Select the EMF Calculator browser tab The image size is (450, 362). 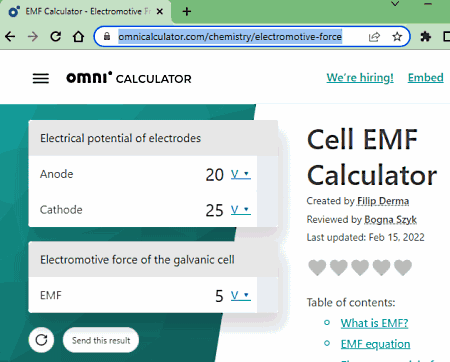click(86, 12)
